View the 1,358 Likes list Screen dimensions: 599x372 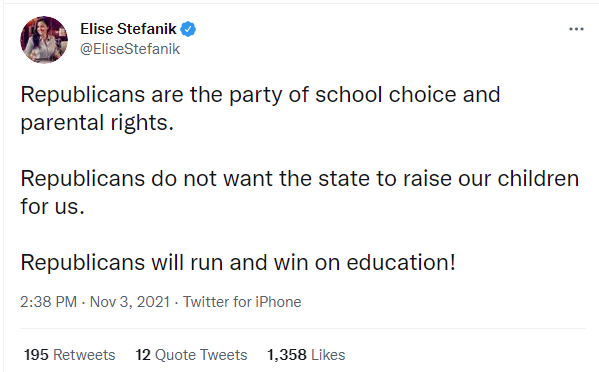pos(306,355)
